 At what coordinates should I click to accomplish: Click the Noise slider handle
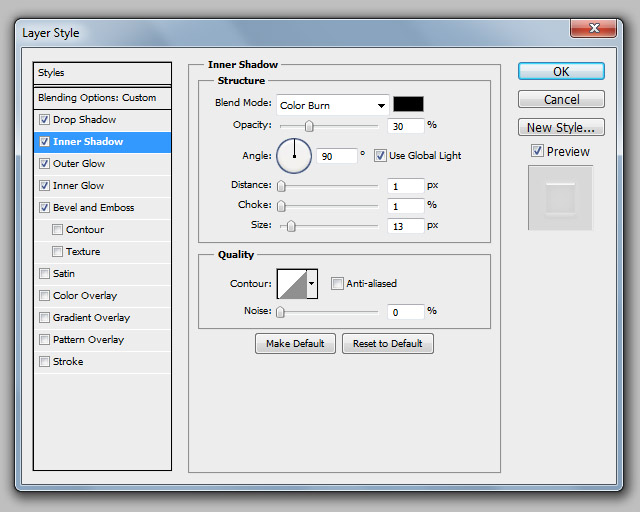[x=280, y=312]
